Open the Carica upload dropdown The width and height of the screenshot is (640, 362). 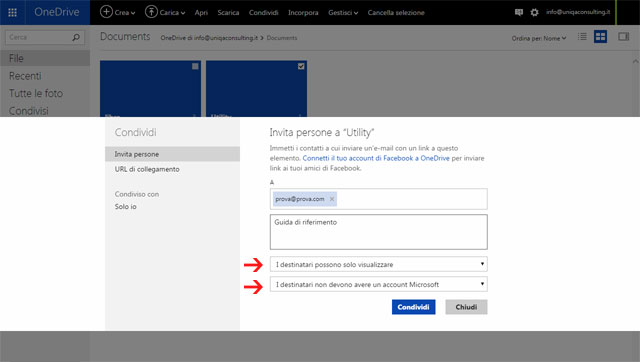pos(165,12)
